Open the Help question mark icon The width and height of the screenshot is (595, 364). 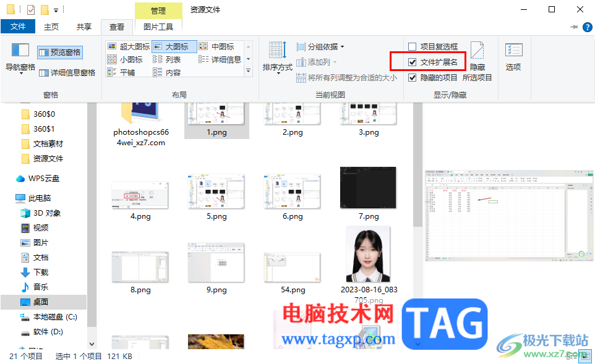pos(588,27)
